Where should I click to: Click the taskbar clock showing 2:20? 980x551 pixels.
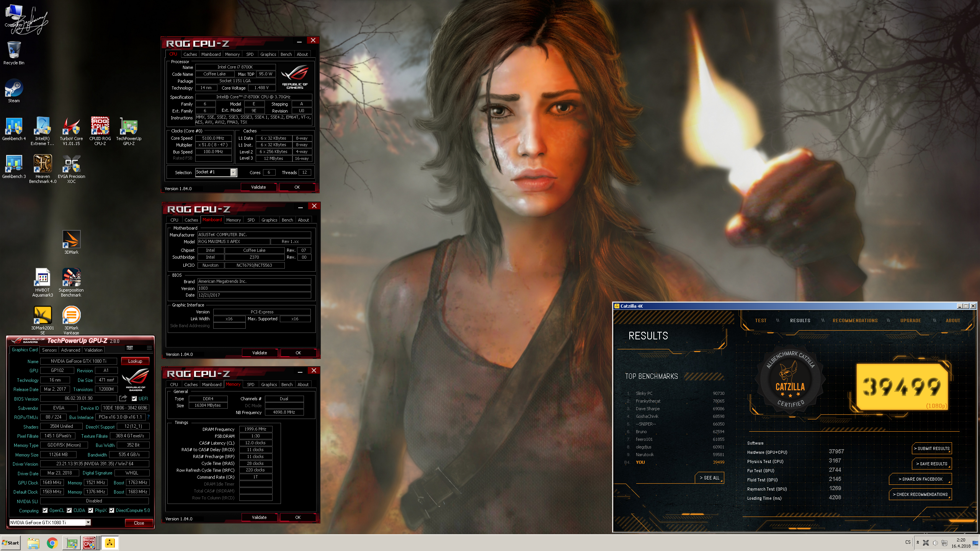(x=961, y=543)
